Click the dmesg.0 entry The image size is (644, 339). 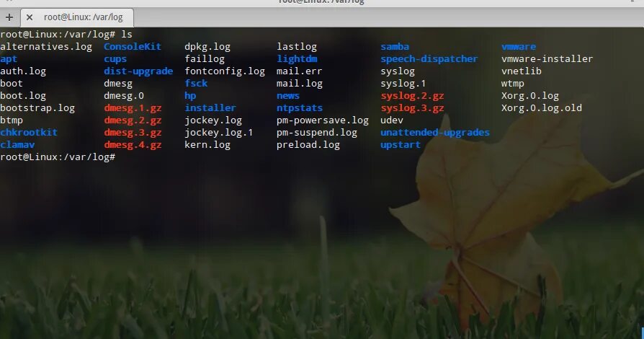tap(124, 96)
